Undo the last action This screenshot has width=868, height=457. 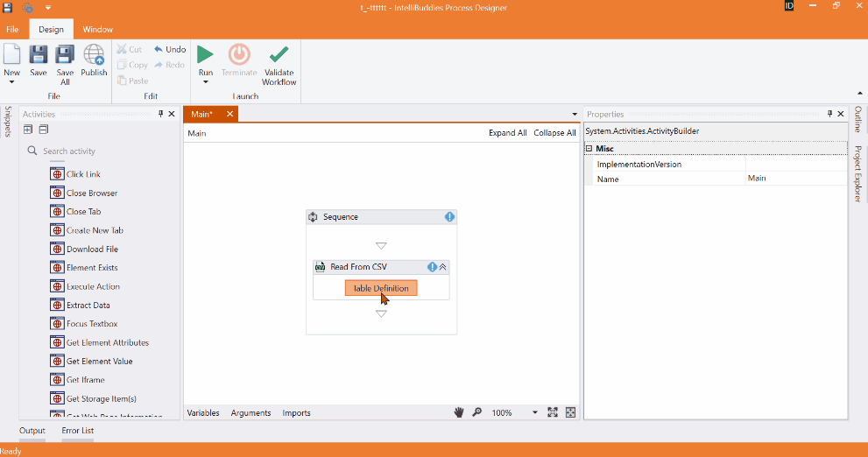pos(169,49)
